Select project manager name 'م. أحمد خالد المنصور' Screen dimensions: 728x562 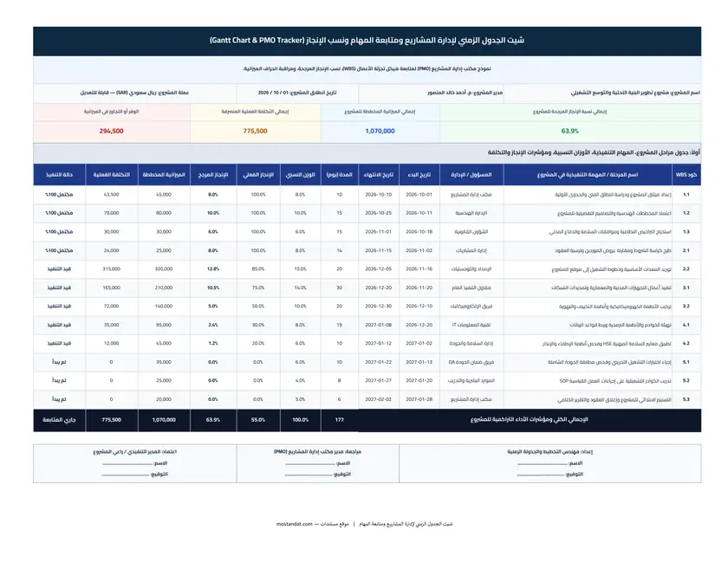click(452, 93)
